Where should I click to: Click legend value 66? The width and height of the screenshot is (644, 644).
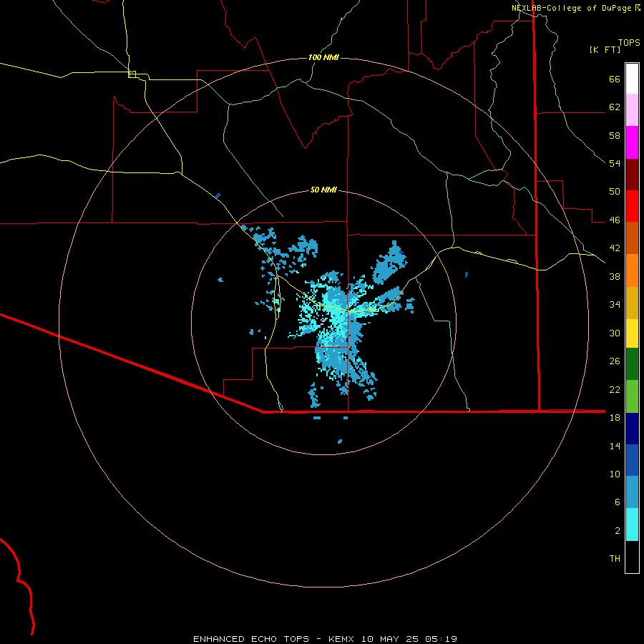click(615, 79)
